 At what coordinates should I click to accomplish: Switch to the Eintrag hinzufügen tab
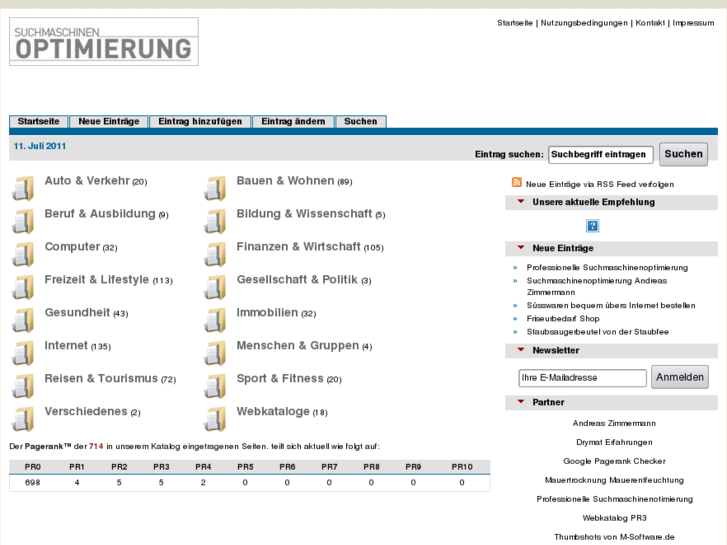coord(200,122)
